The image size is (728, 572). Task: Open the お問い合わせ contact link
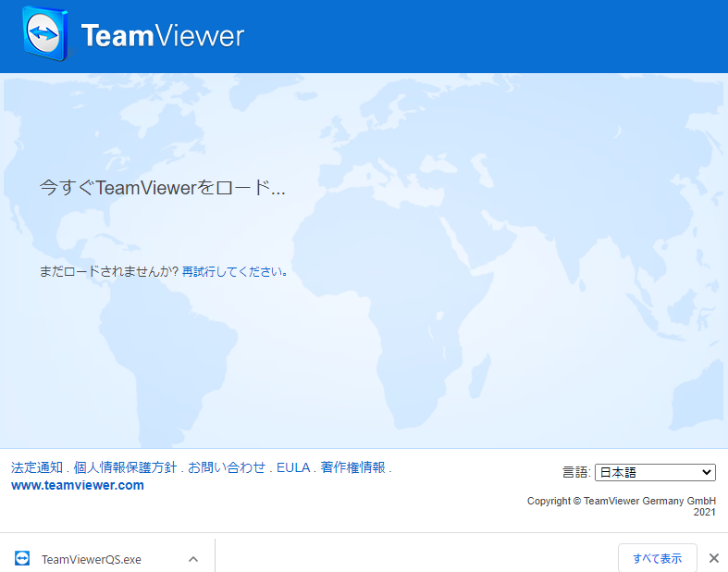[227, 467]
